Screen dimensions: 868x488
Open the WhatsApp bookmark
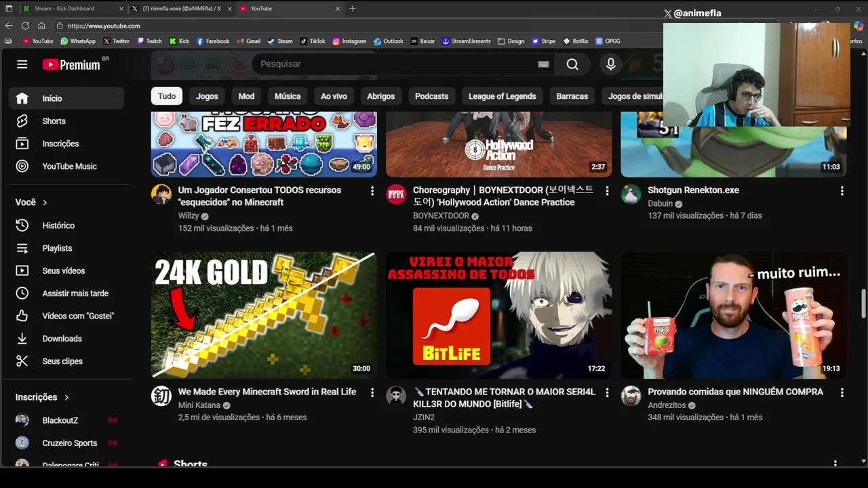click(78, 41)
